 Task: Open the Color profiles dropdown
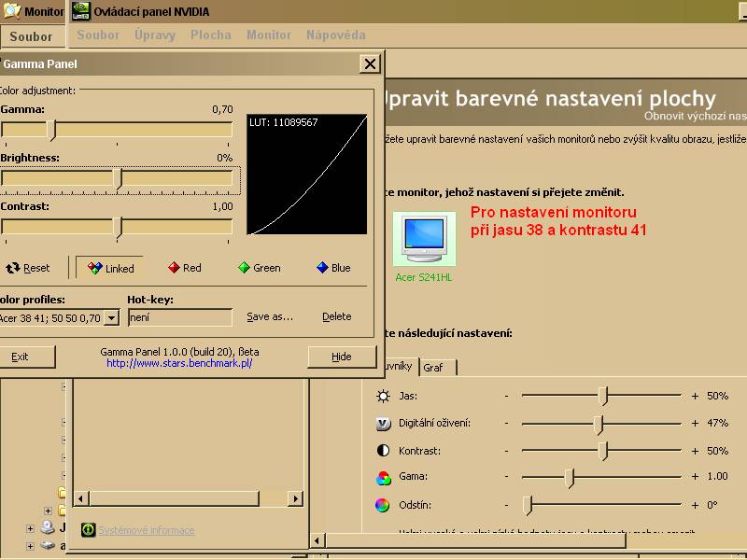click(111, 317)
